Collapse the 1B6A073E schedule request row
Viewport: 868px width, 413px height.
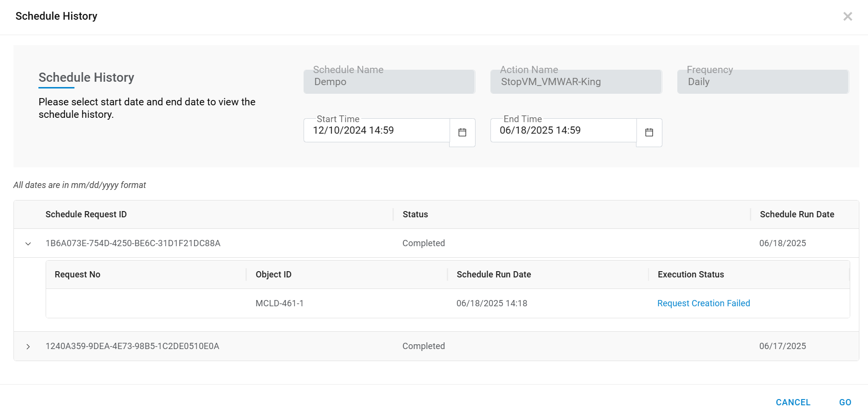28,244
